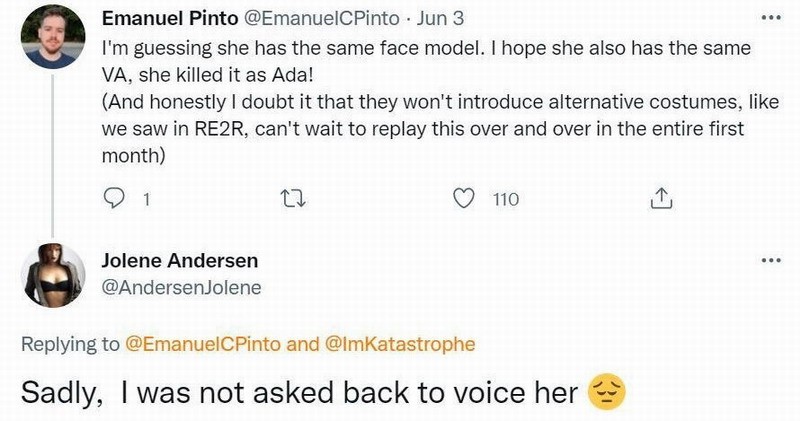This screenshot has width=800, height=421.
Task: Retweet Emanuel Pinto's tweet
Action: [x=288, y=199]
